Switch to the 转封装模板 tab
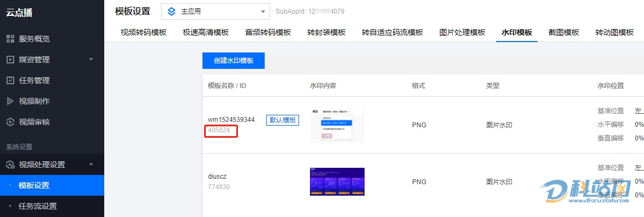Image resolution: width=644 pixels, height=217 pixels. click(326, 33)
